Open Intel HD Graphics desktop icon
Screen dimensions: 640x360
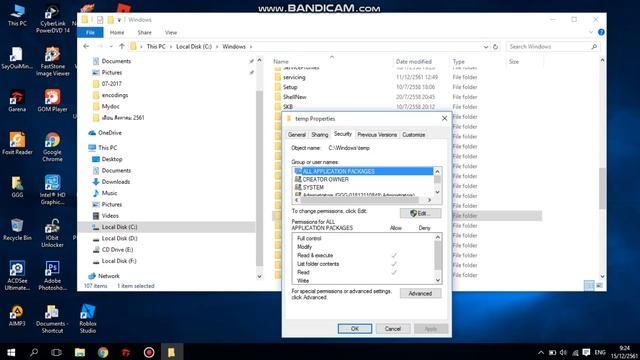click(52, 190)
